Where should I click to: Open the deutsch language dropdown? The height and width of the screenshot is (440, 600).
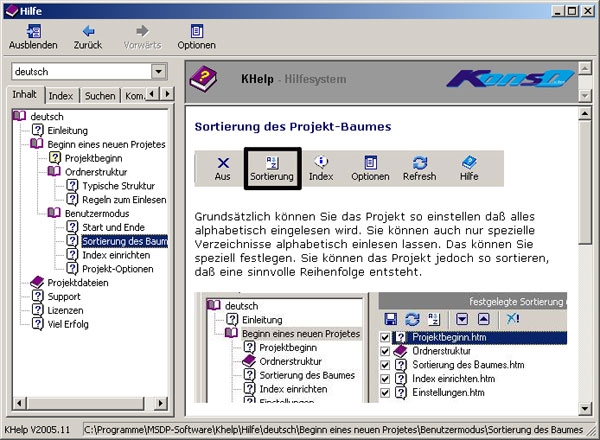click(x=158, y=72)
